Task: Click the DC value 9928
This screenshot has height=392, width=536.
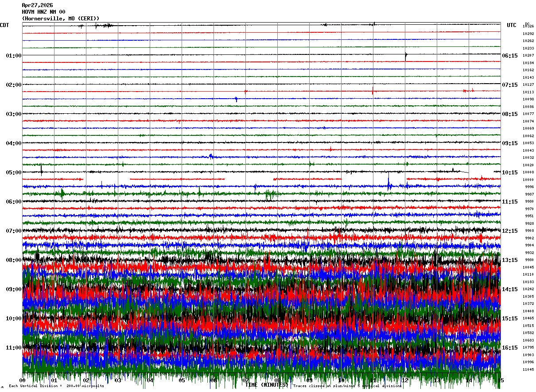Action: tap(529, 223)
